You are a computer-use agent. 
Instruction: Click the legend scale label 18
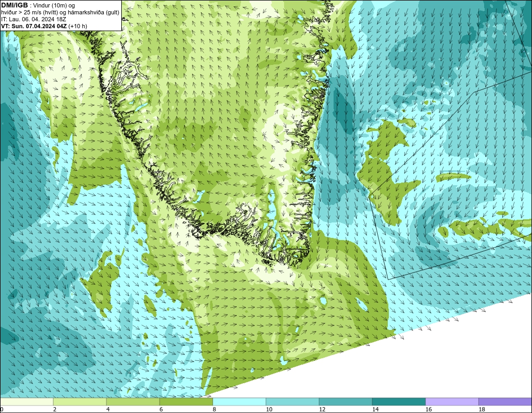click(482, 409)
